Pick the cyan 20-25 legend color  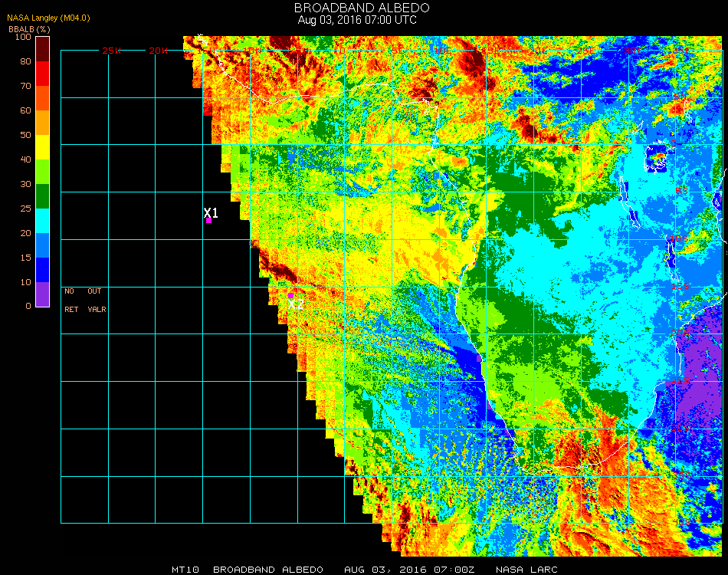(43, 221)
